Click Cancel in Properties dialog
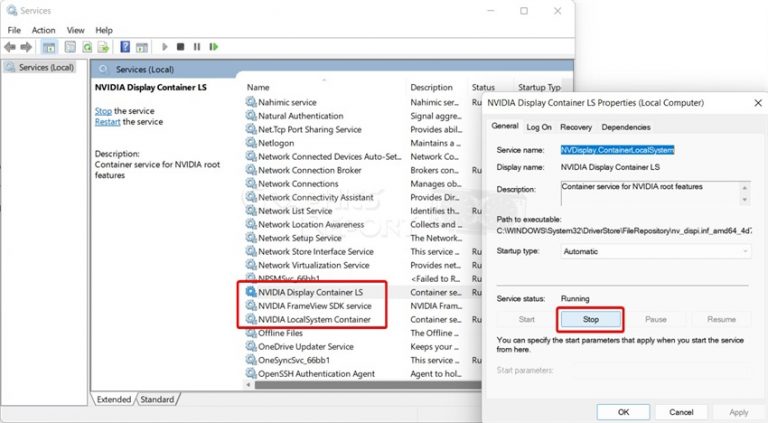The width and height of the screenshot is (768, 423). point(681,412)
